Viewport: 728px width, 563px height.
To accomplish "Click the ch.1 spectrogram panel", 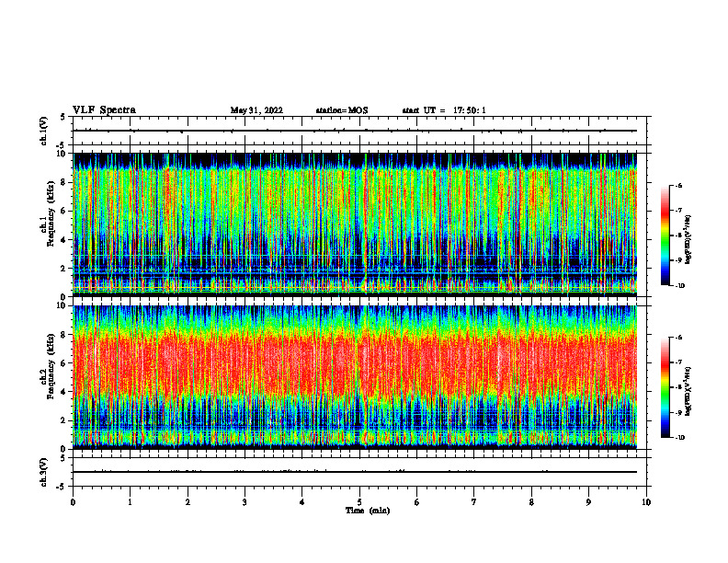I will tap(355, 224).
